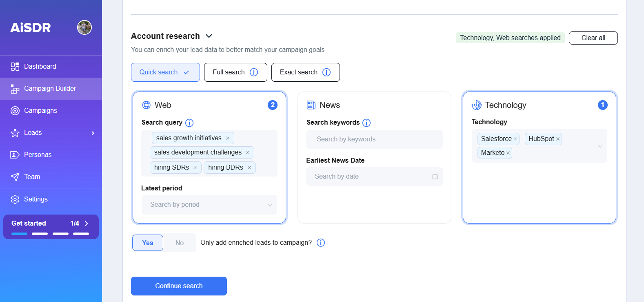Click the Search by keywords input field
The height and width of the screenshot is (302, 644).
(374, 139)
